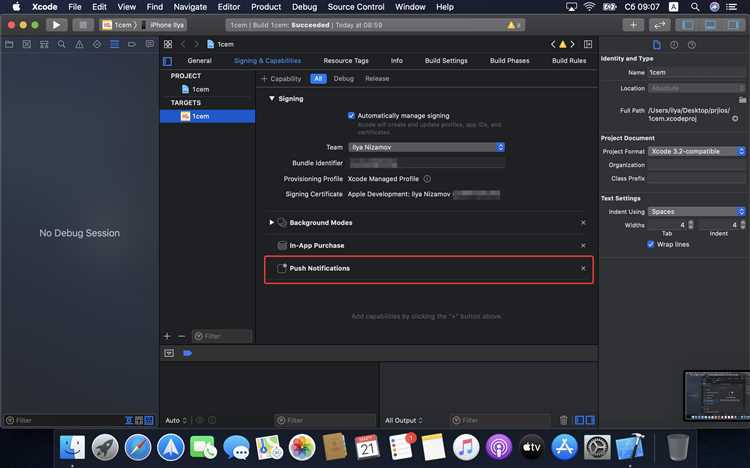This screenshot has width=750, height=468.
Task: Click the + Capability button
Action: [x=281, y=79]
